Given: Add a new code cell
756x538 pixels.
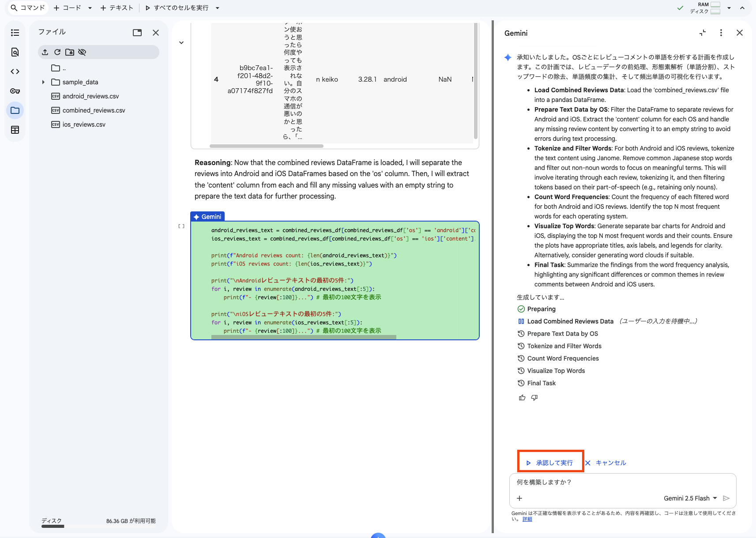Looking at the screenshot, I should (67, 8).
